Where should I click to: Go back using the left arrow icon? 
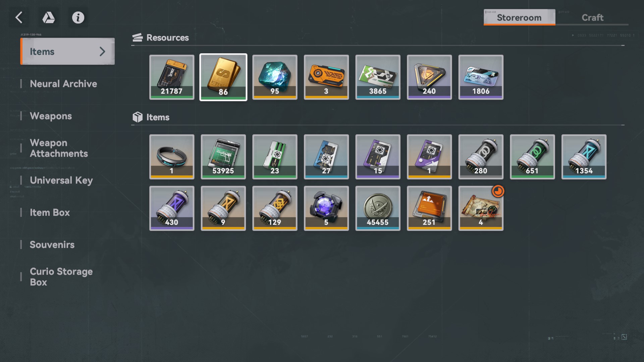click(19, 17)
